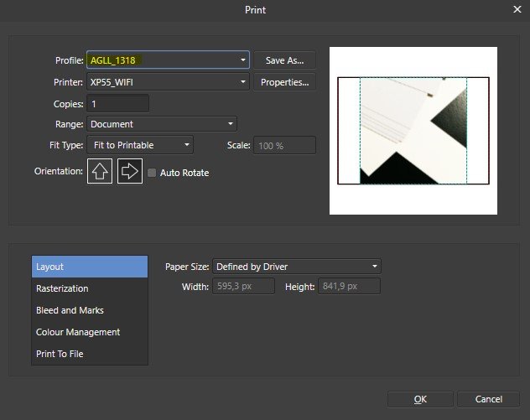The height and width of the screenshot is (420, 530).
Task: Open the Range dropdown
Action: coord(162,124)
